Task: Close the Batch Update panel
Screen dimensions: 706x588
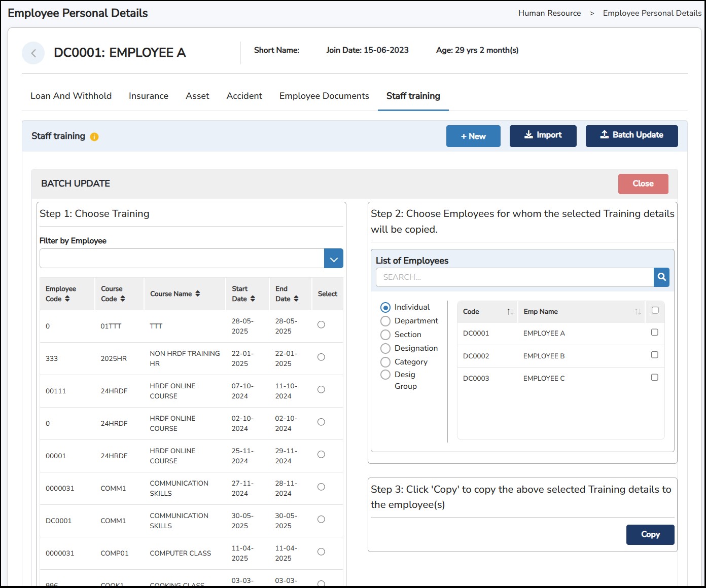Action: 643,183
